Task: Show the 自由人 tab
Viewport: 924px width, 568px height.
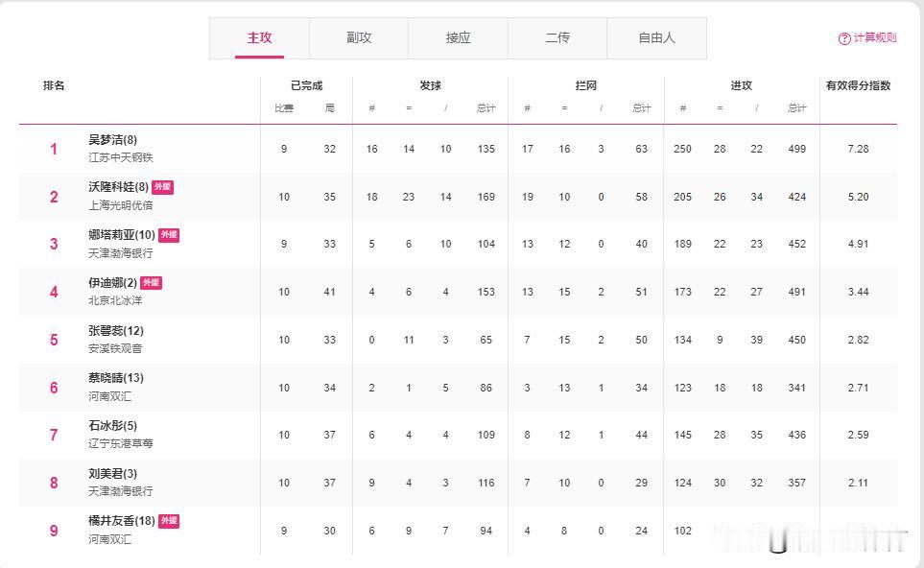Action: [656, 38]
